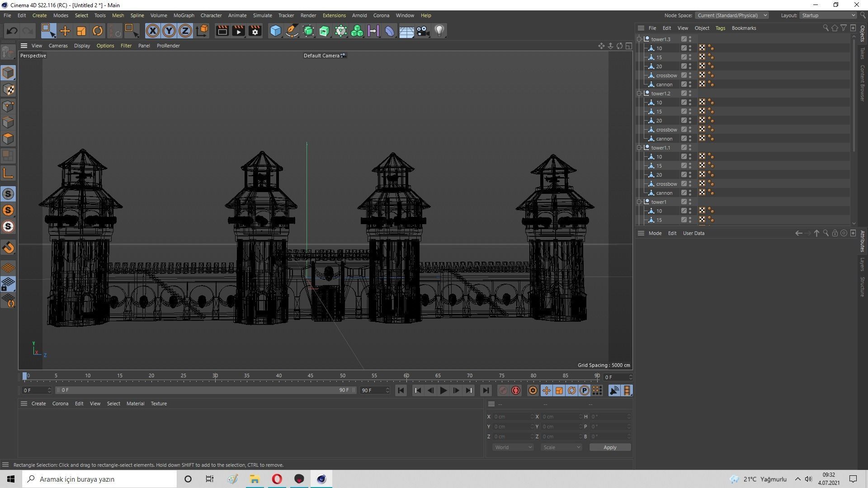This screenshot has width=868, height=488.
Task: Collapse the tower1.3 group
Action: [639, 39]
